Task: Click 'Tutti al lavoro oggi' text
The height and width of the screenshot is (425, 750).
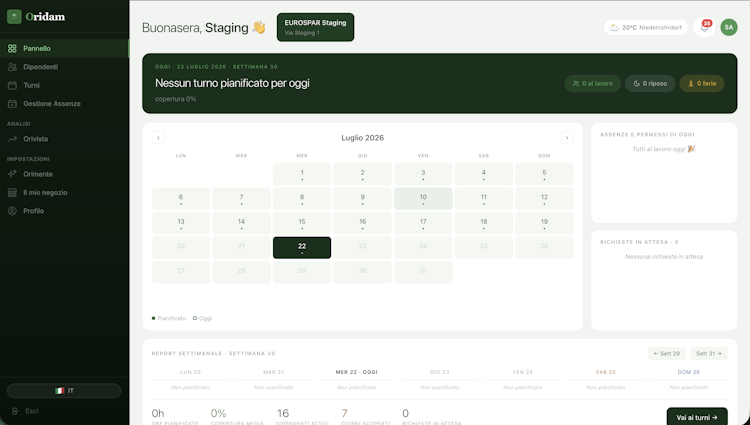Action: pos(663,149)
